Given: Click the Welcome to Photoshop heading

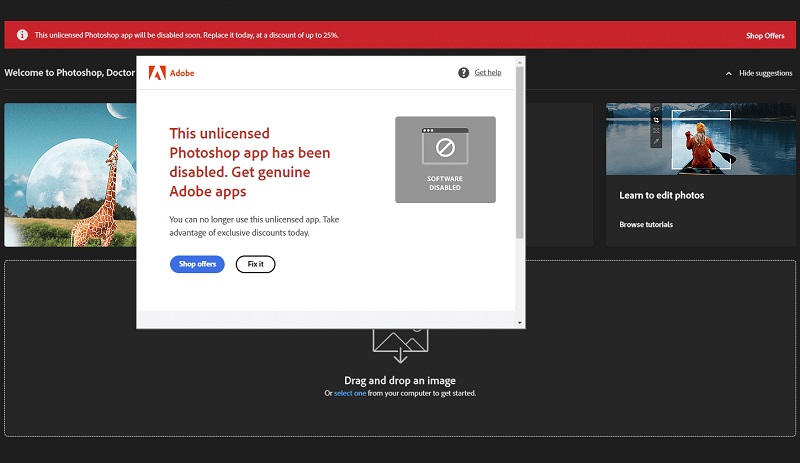Looking at the screenshot, I should coord(69,72).
